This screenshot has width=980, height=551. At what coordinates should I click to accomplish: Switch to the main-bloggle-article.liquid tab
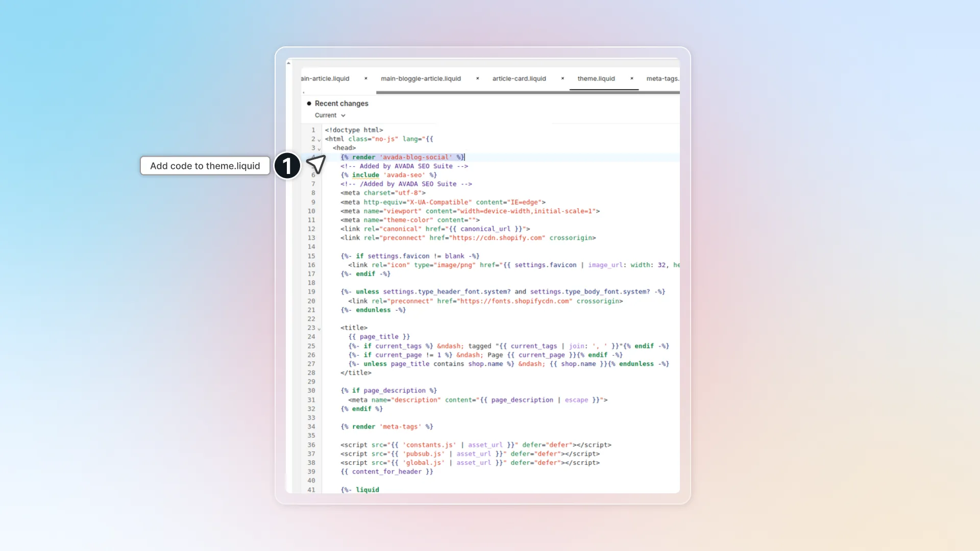[x=421, y=79]
